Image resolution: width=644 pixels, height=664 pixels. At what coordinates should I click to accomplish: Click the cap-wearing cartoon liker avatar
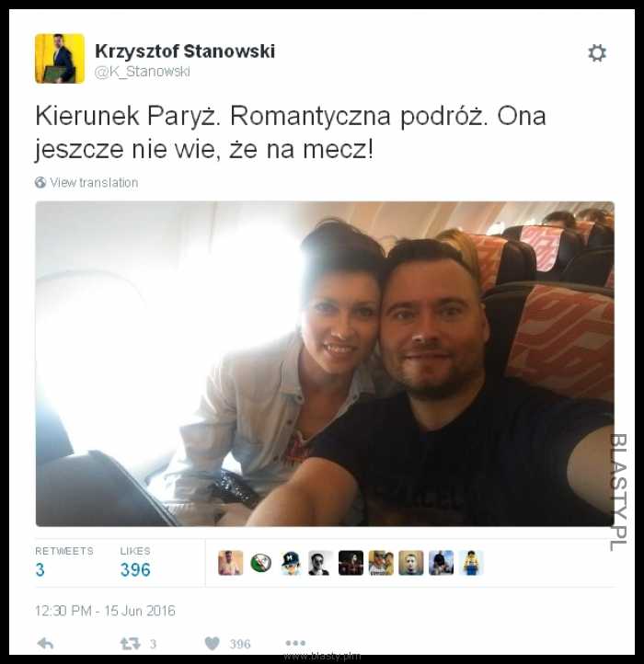[x=291, y=563]
